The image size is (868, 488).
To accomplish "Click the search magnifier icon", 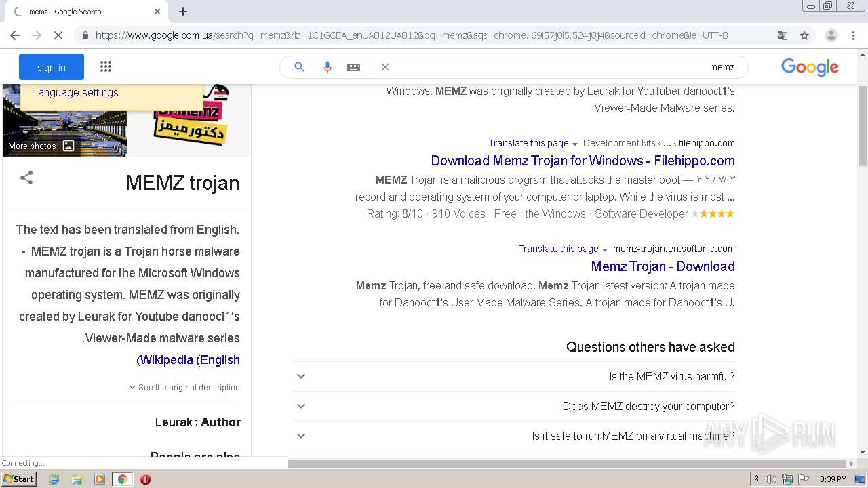I will pyautogui.click(x=299, y=66).
